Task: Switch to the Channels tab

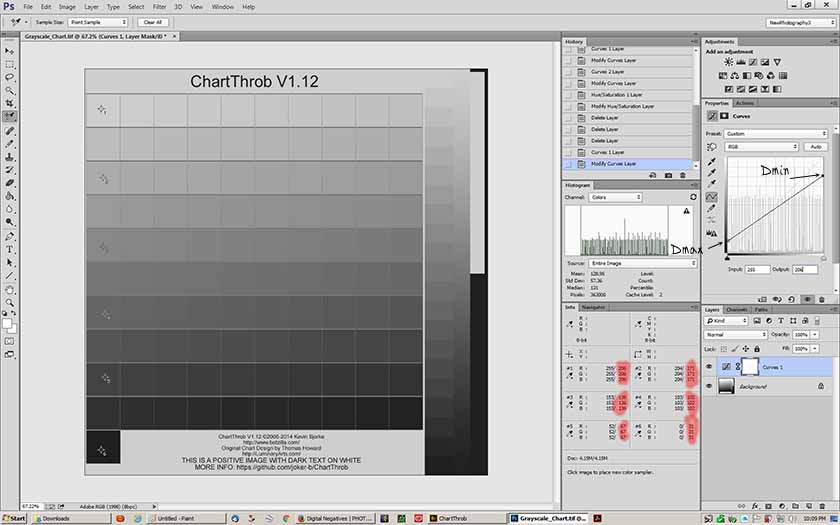Action: [x=736, y=310]
